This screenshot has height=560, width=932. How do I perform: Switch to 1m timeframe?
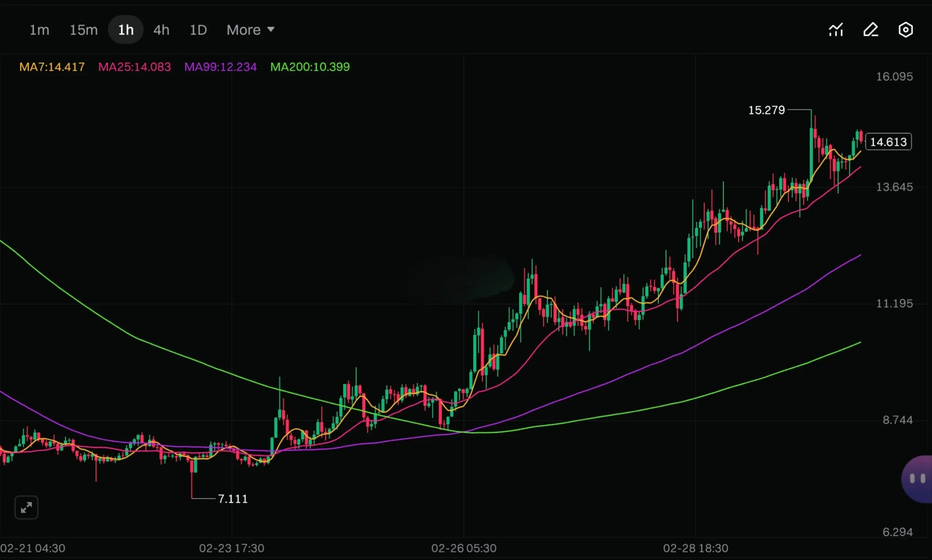click(x=39, y=30)
